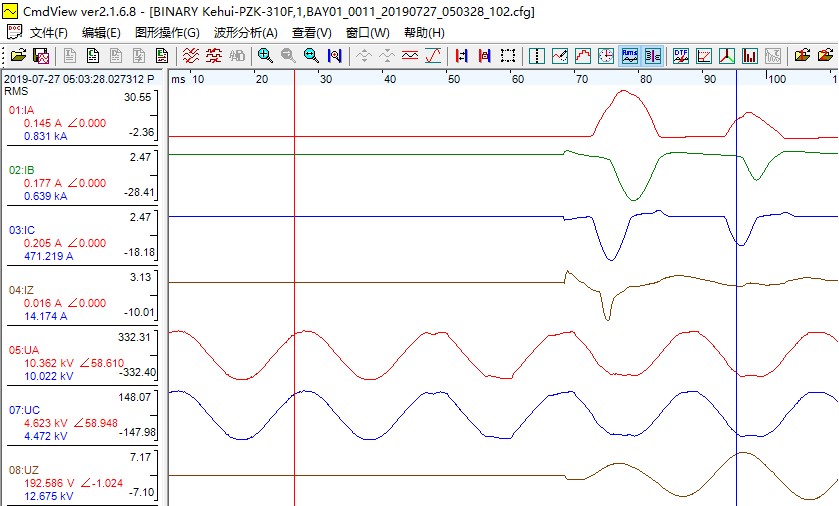Select the 01:IA channel label
Screen dimensions: 839x506
pos(21,110)
